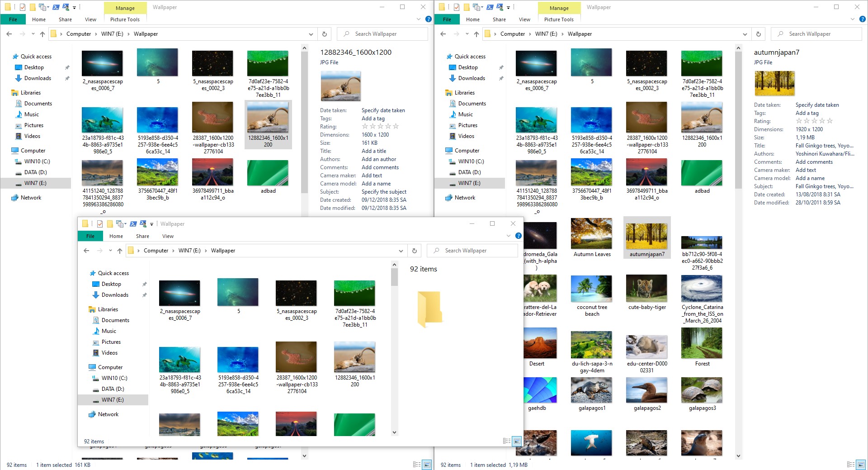
Task: Click New folder icon in right window title bar
Action: tap(467, 7)
